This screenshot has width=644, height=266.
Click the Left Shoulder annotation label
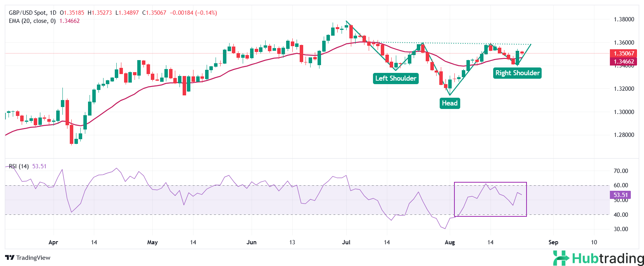click(x=395, y=78)
